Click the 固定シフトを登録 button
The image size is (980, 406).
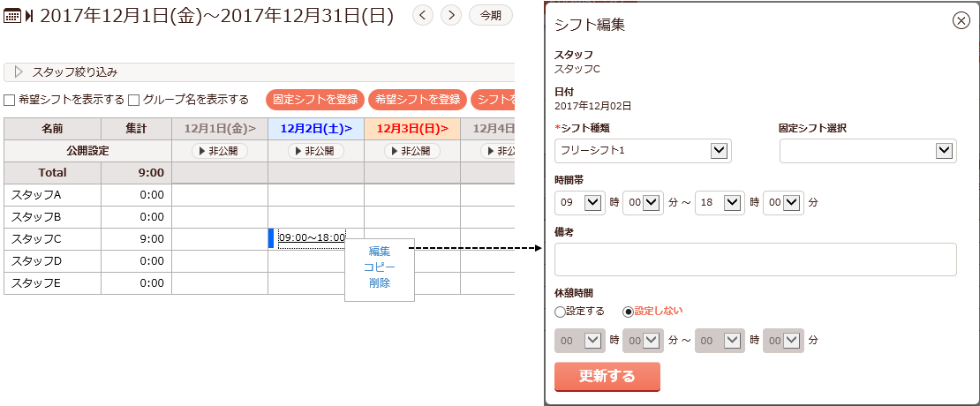[315, 100]
